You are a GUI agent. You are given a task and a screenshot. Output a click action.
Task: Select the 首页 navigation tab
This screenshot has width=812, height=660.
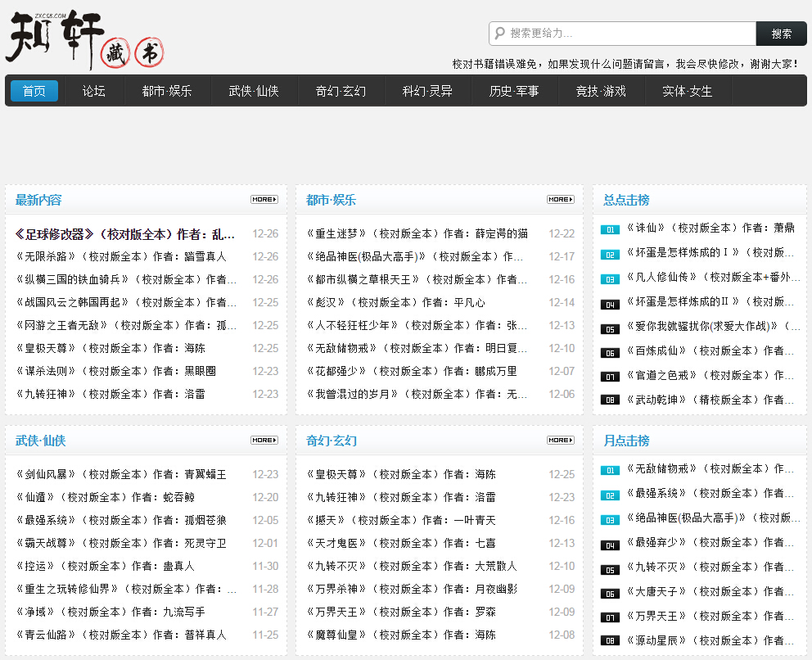(34, 91)
